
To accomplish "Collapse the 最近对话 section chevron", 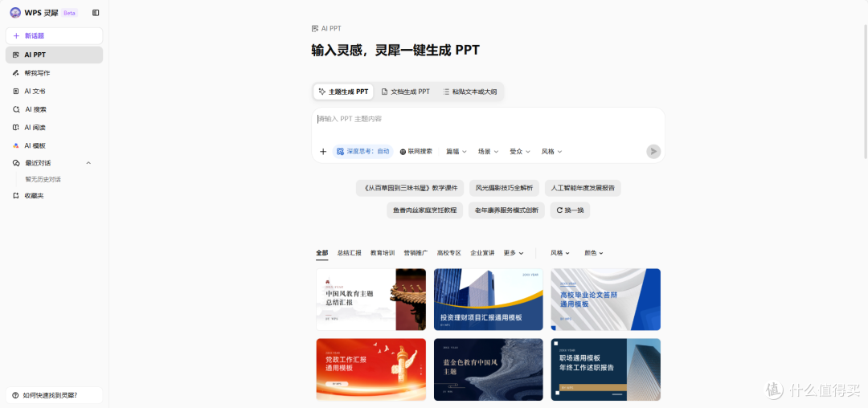I will 88,163.
